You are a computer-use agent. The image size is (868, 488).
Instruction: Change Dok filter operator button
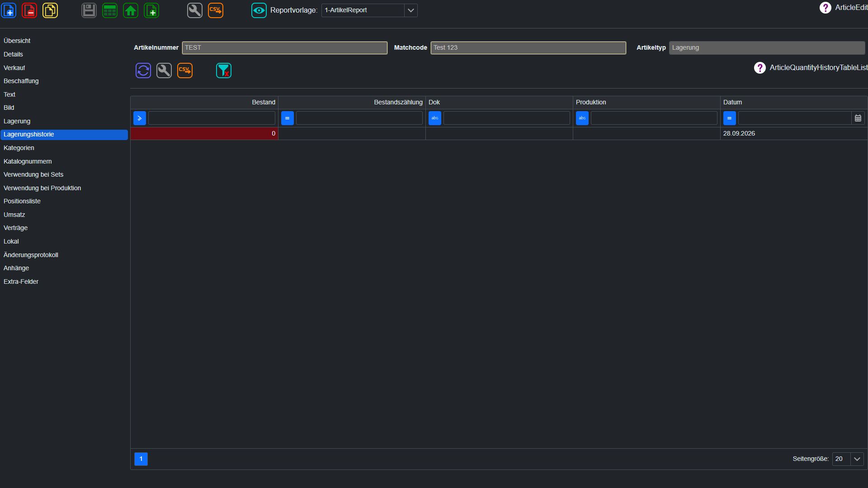(435, 118)
